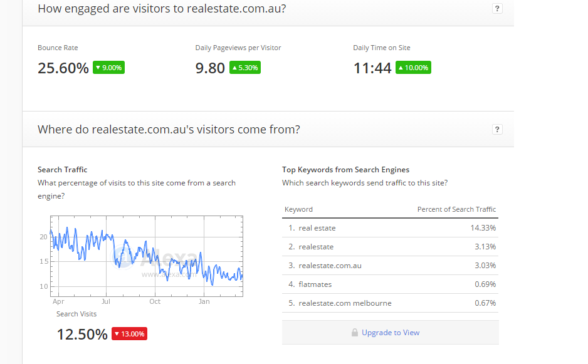Click the green 9.00% bounce rate badge

(x=108, y=68)
